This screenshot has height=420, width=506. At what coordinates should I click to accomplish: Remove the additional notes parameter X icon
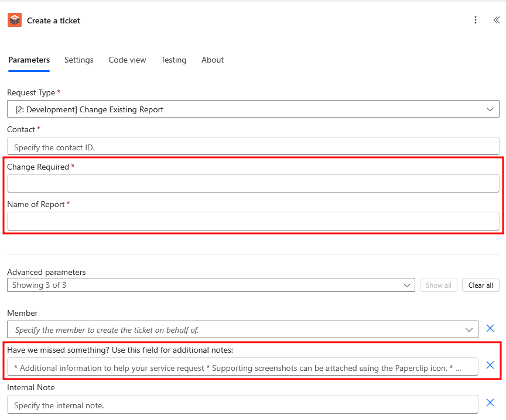pos(491,366)
